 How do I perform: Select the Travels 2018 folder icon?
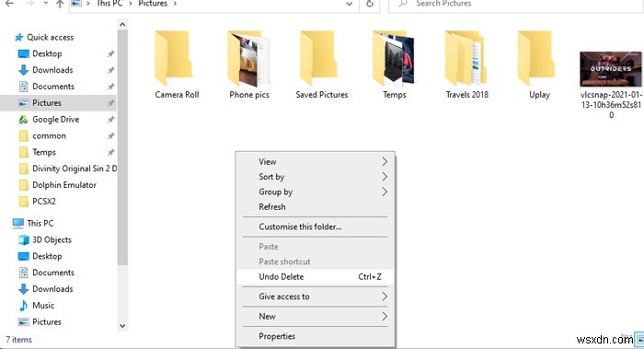tap(466, 58)
